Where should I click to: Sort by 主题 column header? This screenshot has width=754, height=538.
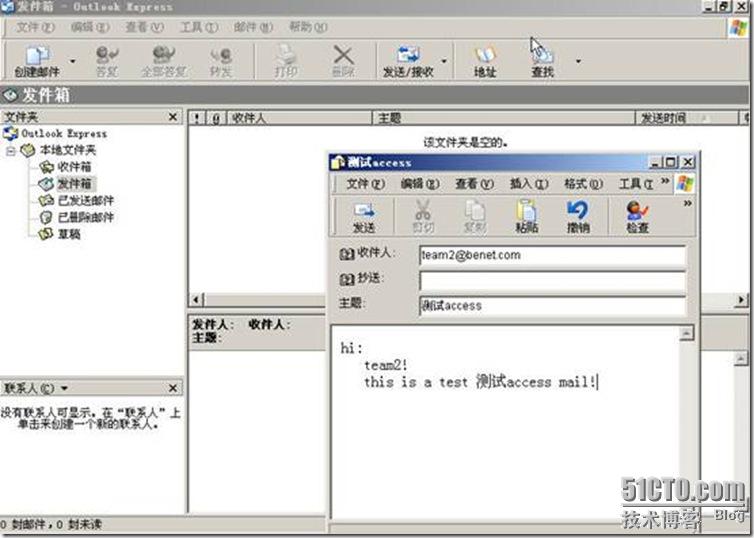click(503, 118)
